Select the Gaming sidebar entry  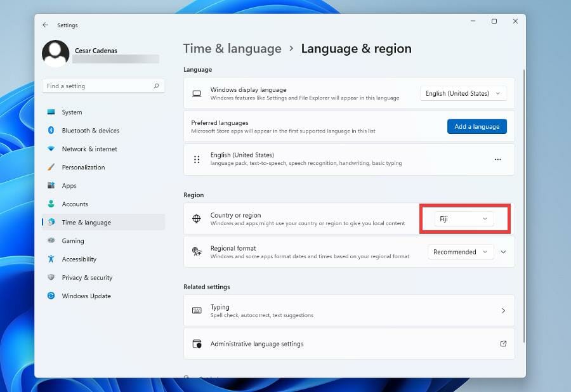[x=103, y=240]
